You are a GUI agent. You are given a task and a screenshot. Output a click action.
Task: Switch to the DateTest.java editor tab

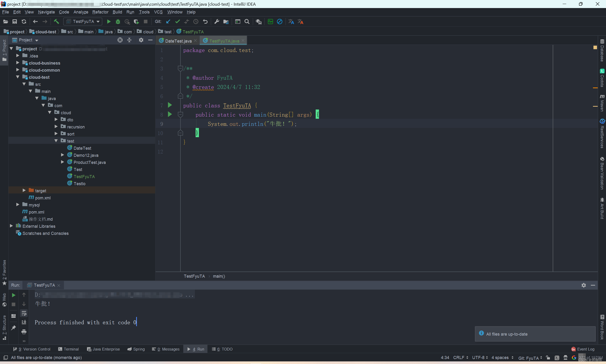coord(178,41)
